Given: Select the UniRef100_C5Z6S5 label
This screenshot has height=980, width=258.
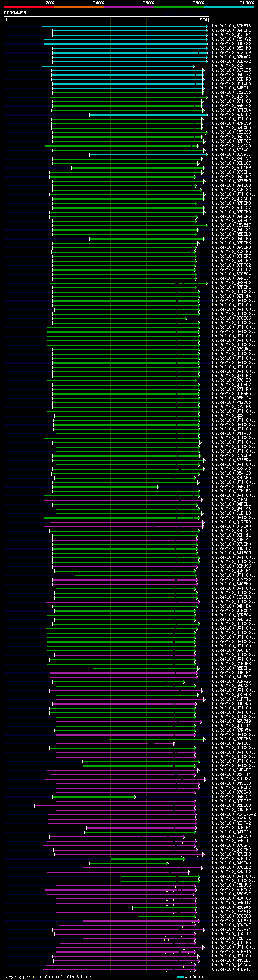Looking at the screenshot, I should tap(231, 93).
